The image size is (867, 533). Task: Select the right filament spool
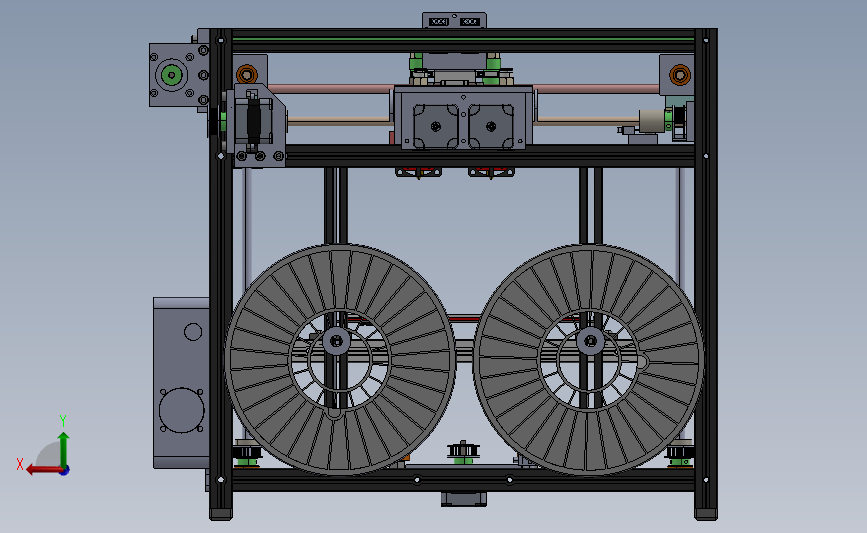[x=588, y=359]
